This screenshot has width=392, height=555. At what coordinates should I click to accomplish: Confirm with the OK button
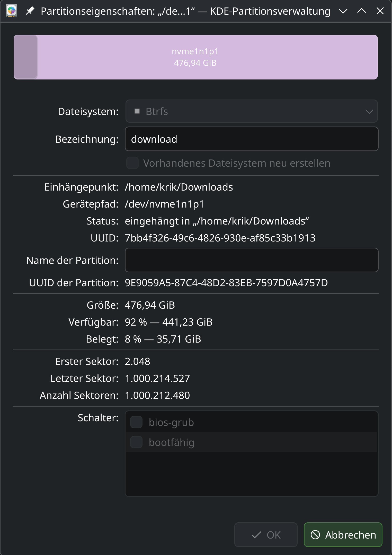click(266, 535)
